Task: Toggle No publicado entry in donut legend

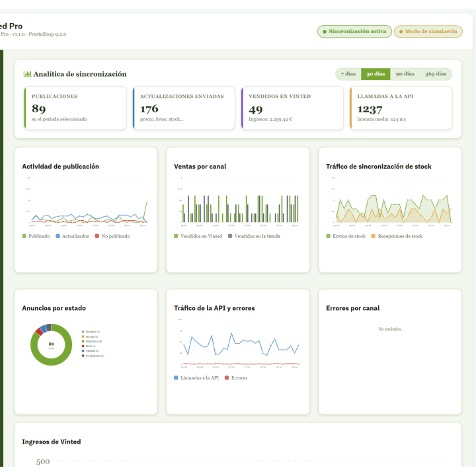Action: click(93, 356)
